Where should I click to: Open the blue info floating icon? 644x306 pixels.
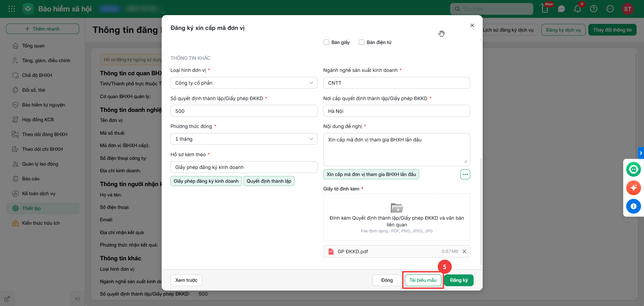[x=634, y=206]
